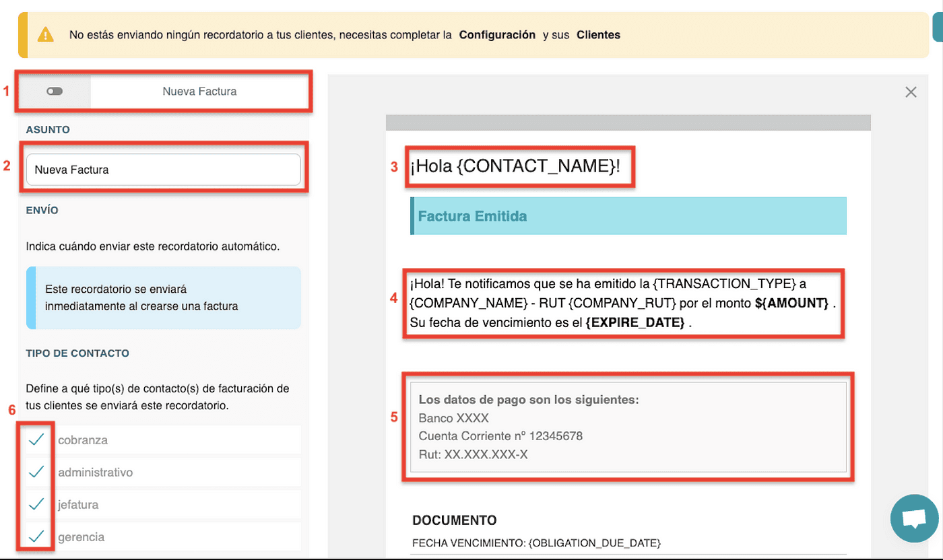Open the chat support bubble
The height and width of the screenshot is (560, 943).
coord(914,518)
